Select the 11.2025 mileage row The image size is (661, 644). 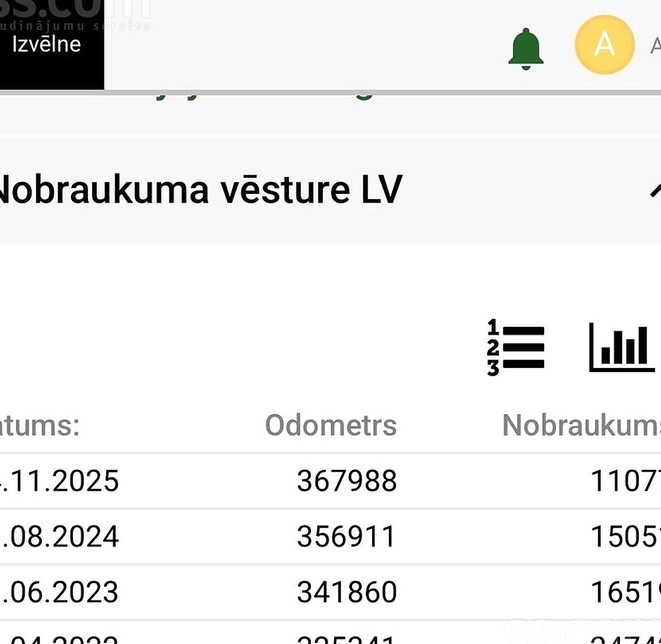[330, 481]
